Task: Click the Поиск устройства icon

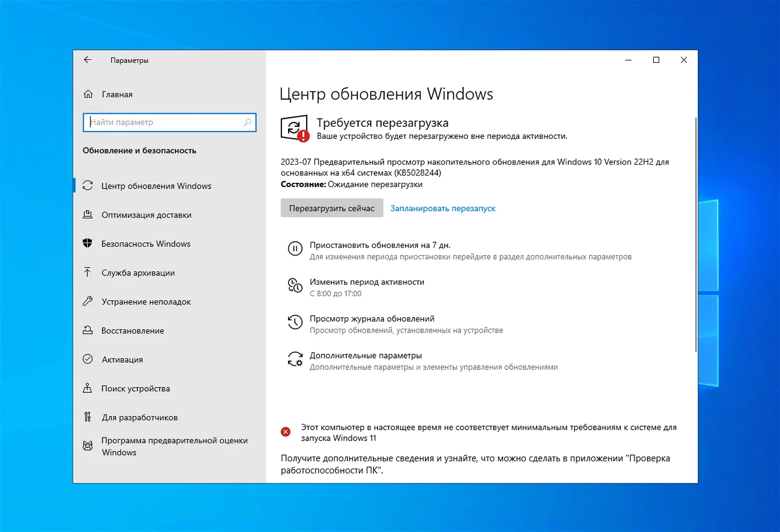Action: [87, 388]
